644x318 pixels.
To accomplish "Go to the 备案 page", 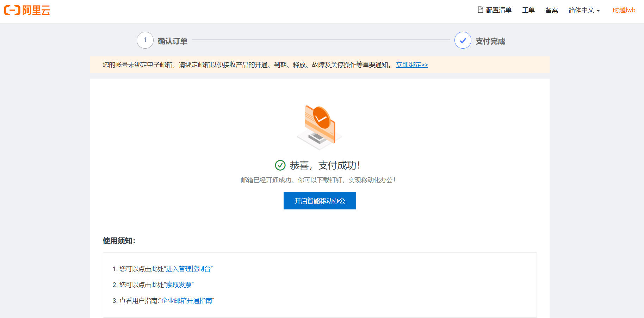I will click(x=551, y=10).
